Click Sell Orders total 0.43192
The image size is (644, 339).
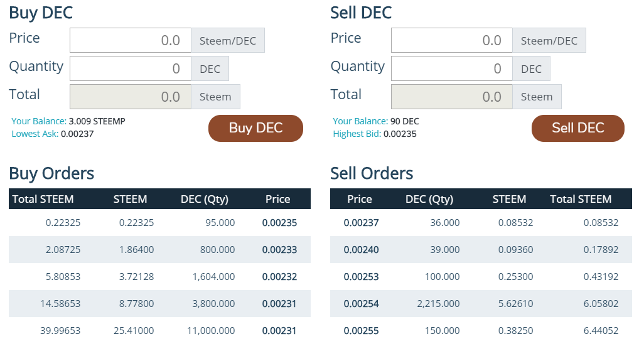601,277
